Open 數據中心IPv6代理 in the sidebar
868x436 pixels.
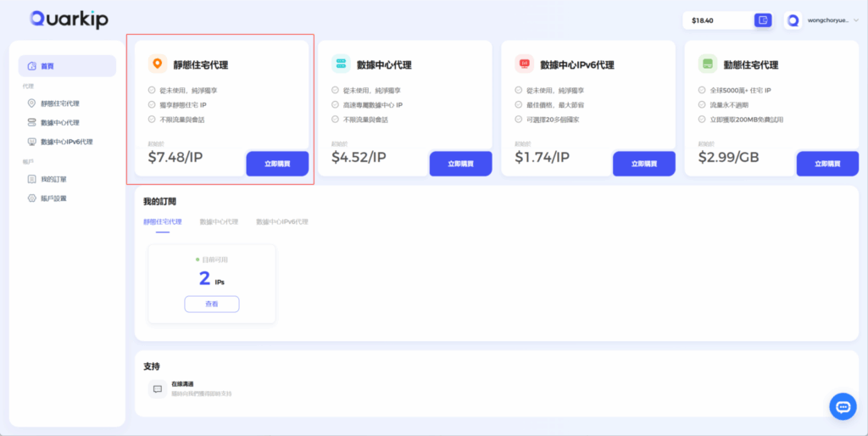tap(68, 142)
